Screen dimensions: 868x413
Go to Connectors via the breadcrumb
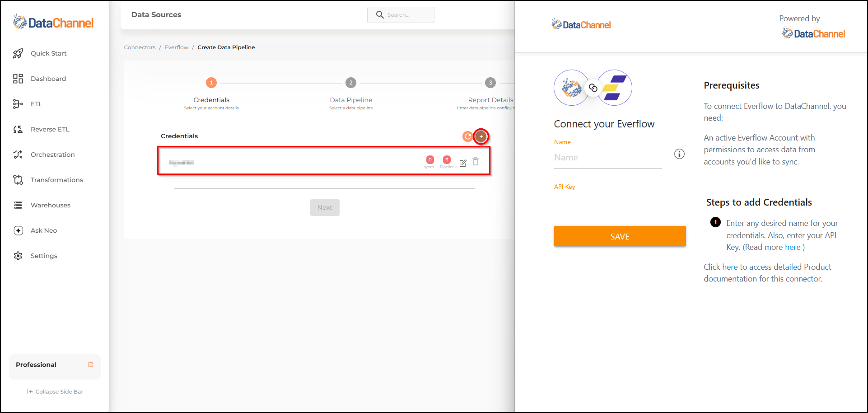click(140, 47)
